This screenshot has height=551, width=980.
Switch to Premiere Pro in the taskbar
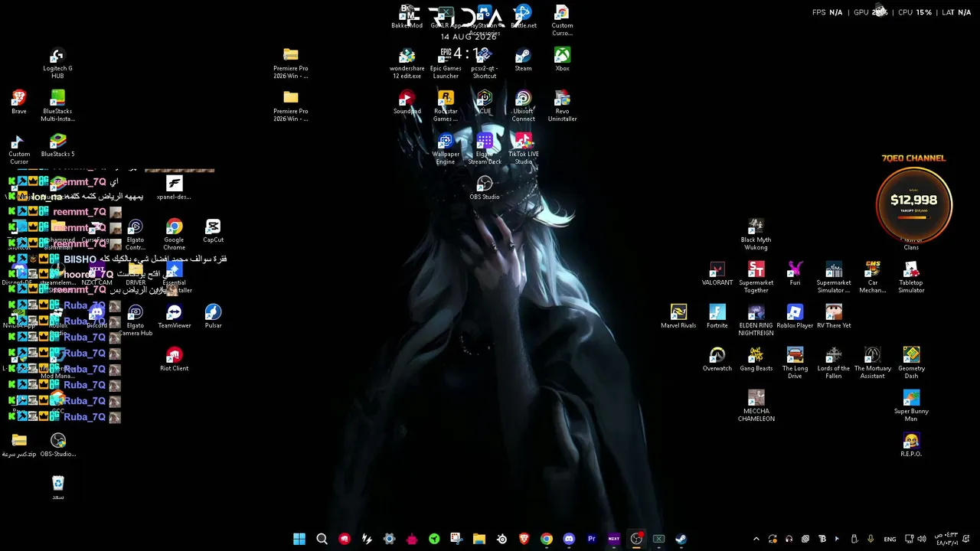[591, 539]
